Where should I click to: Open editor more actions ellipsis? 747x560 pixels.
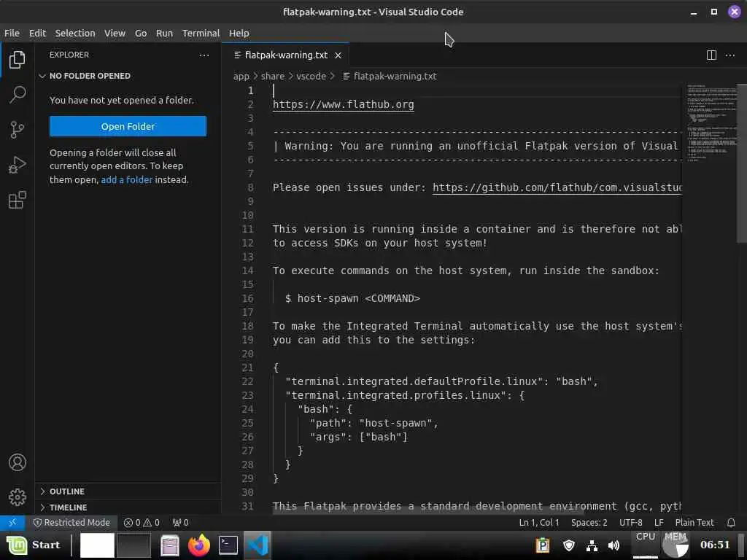(729, 55)
